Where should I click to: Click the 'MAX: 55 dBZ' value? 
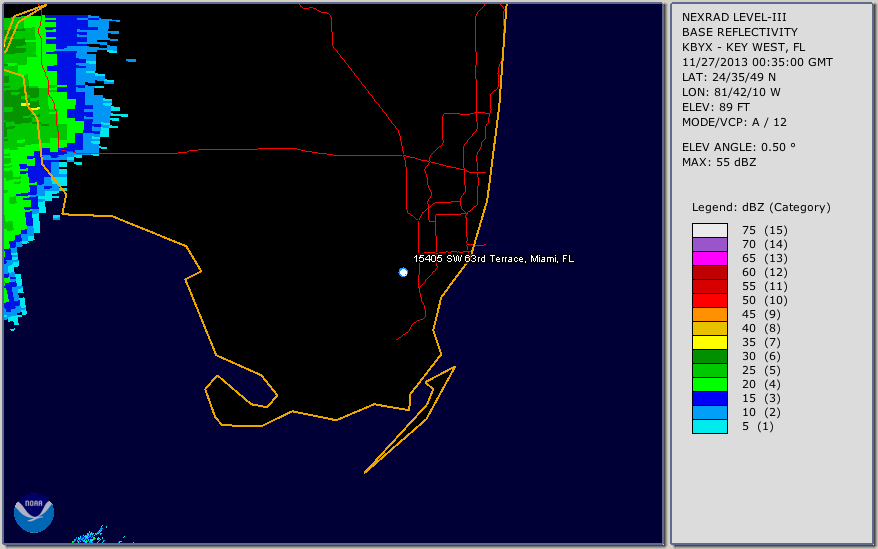click(719, 162)
